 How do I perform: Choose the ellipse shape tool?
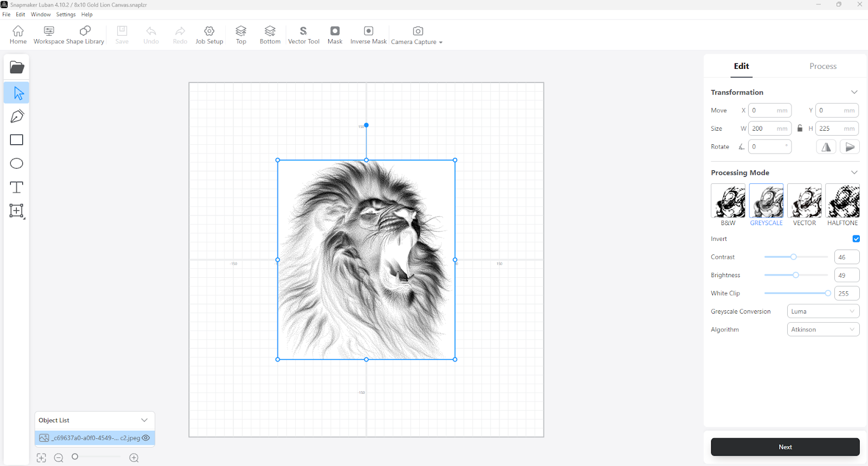tap(17, 163)
